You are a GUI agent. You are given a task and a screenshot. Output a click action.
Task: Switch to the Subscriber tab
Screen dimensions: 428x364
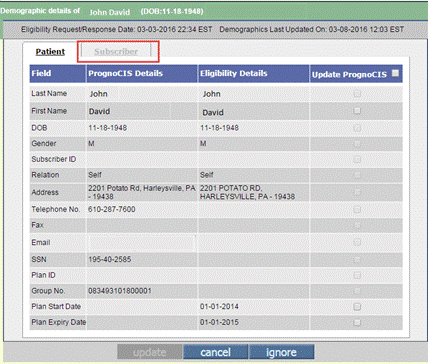pyautogui.click(x=116, y=52)
